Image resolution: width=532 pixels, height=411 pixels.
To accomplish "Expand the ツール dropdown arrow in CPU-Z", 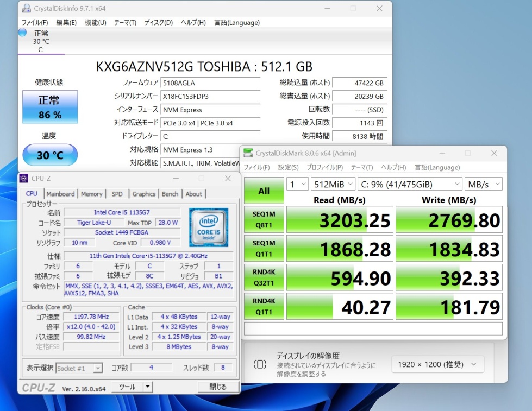I will click(x=148, y=387).
